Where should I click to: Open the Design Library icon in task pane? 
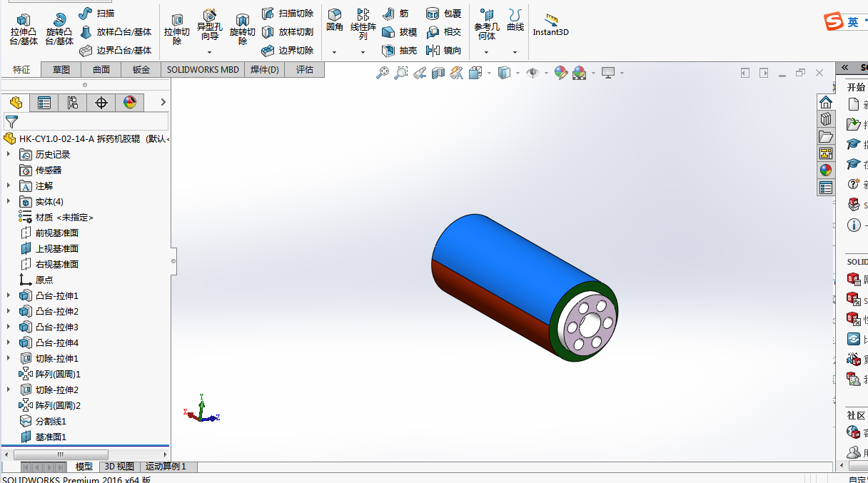point(826,119)
